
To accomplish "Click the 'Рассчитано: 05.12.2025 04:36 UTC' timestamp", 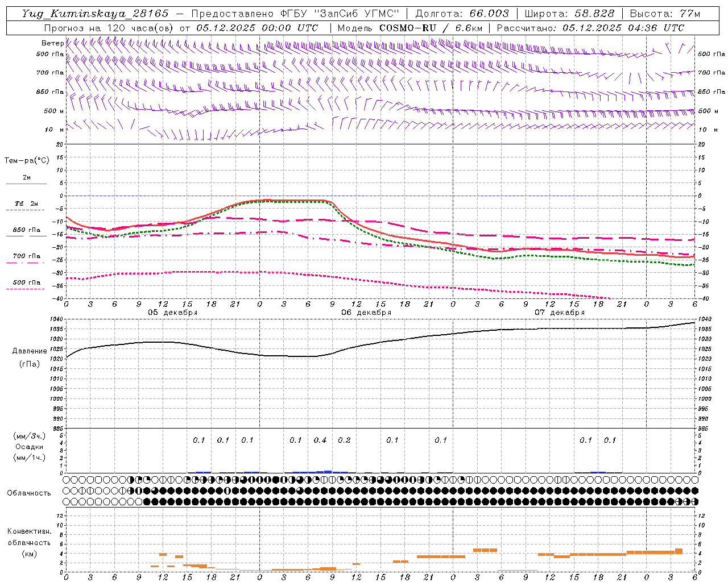I will click(590, 28).
